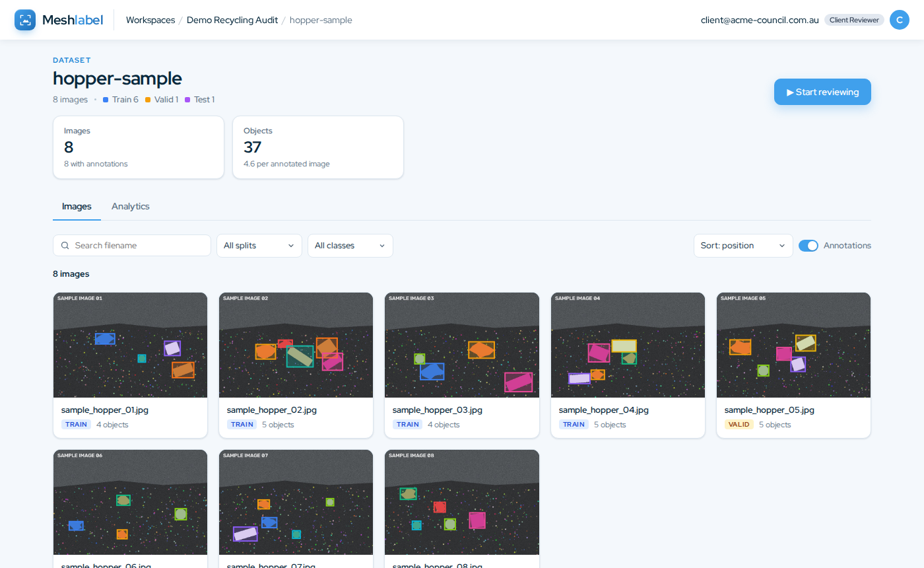Open the Sample Image 07 thumbnail
Viewport: 924px width, 568px height.
296,503
